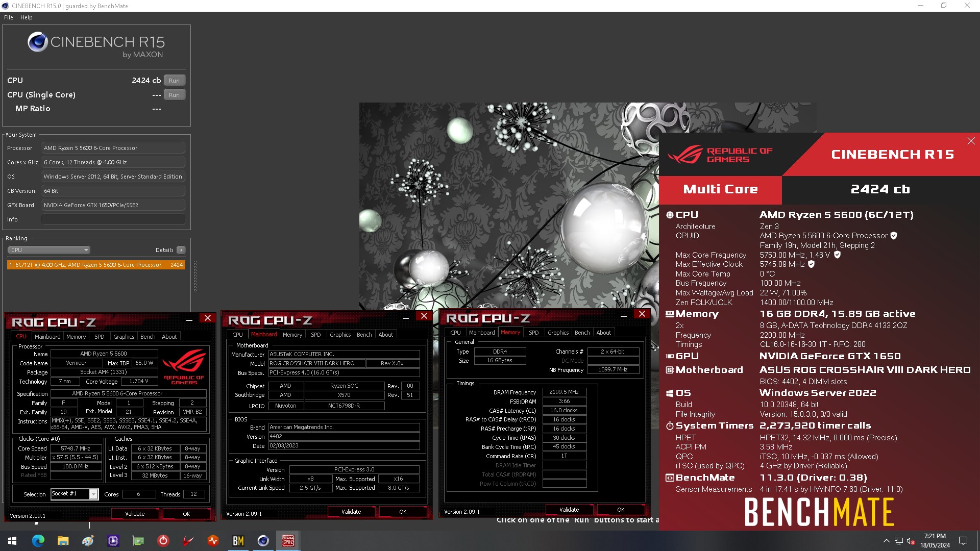Viewport: 980px width, 551px height.
Task: Open File Explorer from the taskbar
Action: (63, 541)
